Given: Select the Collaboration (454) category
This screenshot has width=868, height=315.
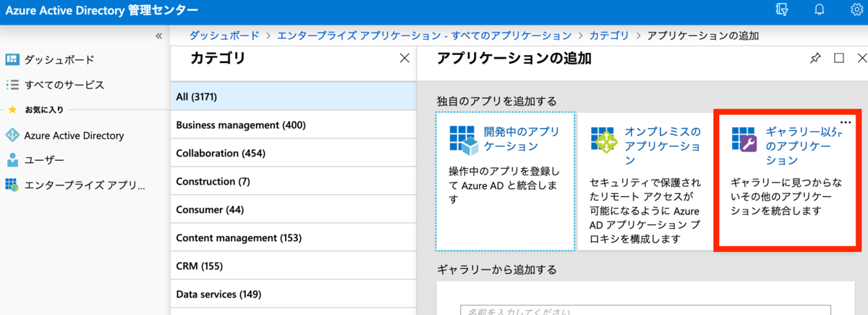Looking at the screenshot, I should coord(294,154).
